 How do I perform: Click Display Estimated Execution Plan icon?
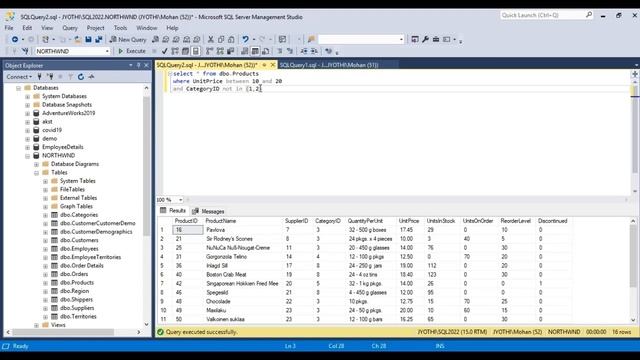(175, 51)
